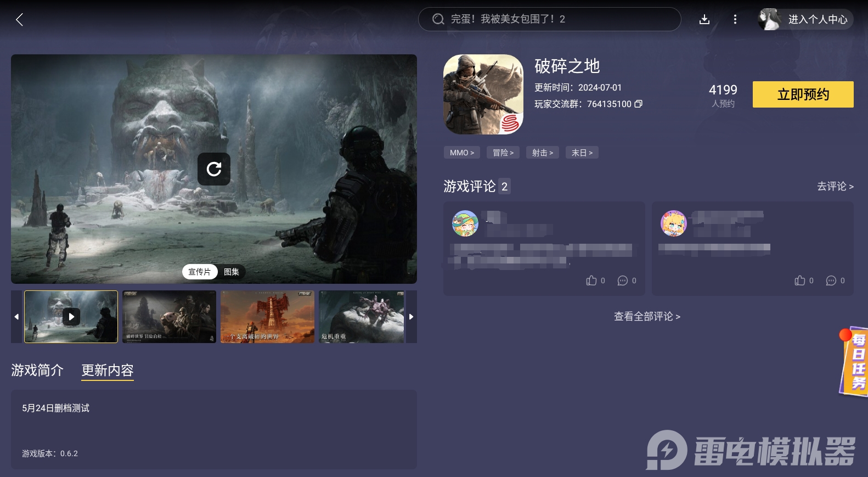Go back using the top-left arrow
Viewport: 868px width, 477px height.
[20, 20]
